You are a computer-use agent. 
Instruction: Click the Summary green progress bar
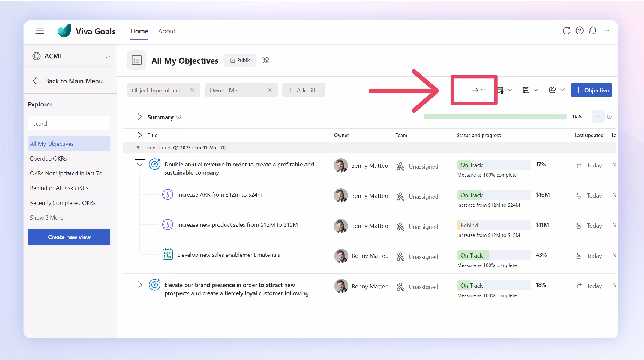click(x=495, y=116)
